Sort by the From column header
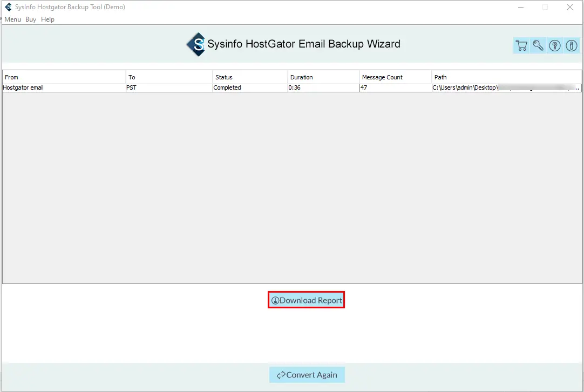The image size is (584, 392). (x=64, y=77)
